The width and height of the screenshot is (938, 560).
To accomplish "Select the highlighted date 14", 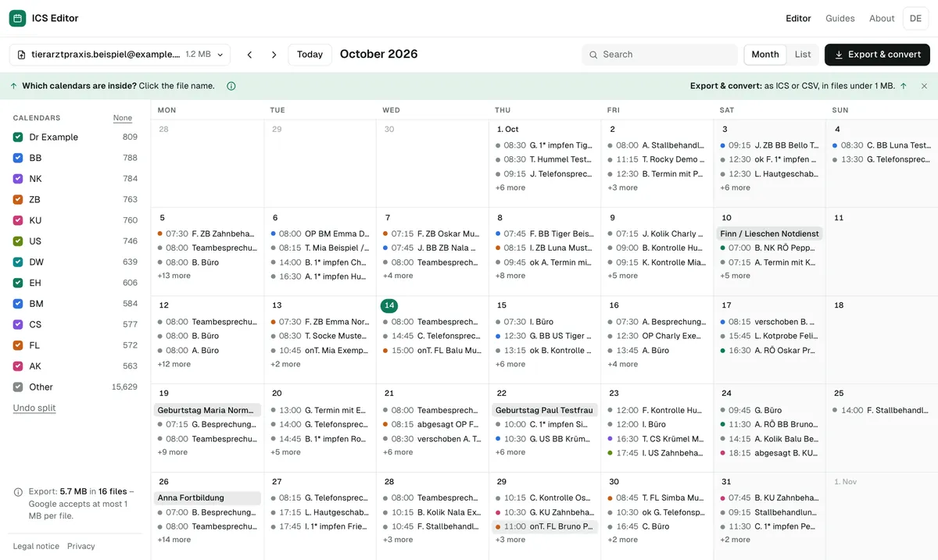I will click(x=388, y=305).
